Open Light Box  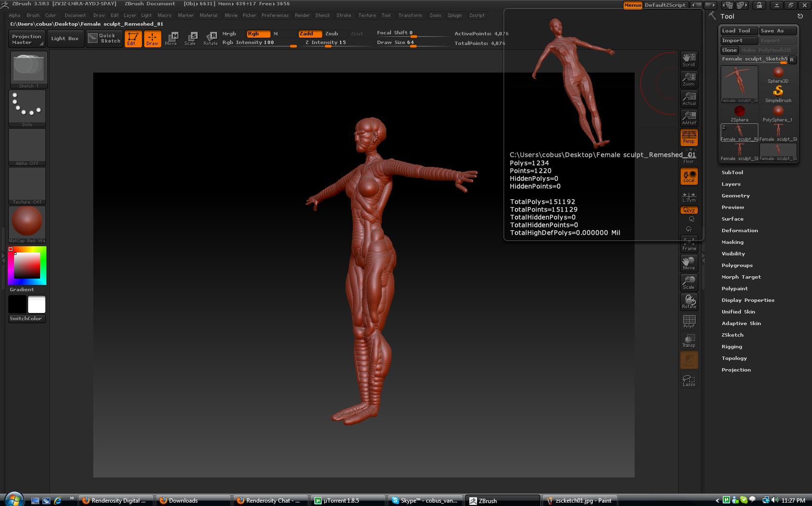pyautogui.click(x=65, y=39)
